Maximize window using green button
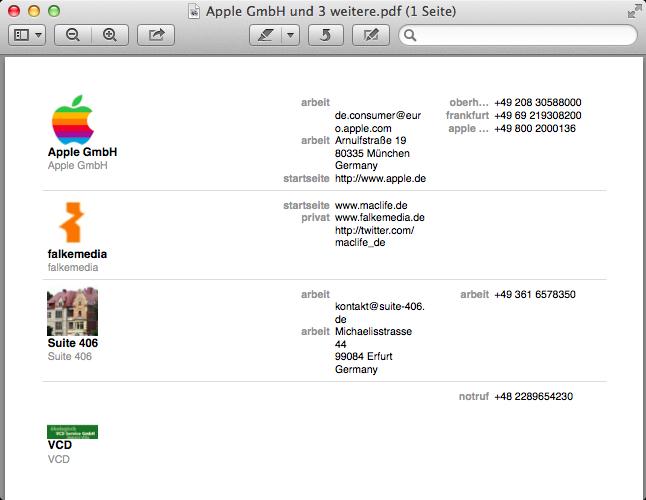 [x=54, y=11]
